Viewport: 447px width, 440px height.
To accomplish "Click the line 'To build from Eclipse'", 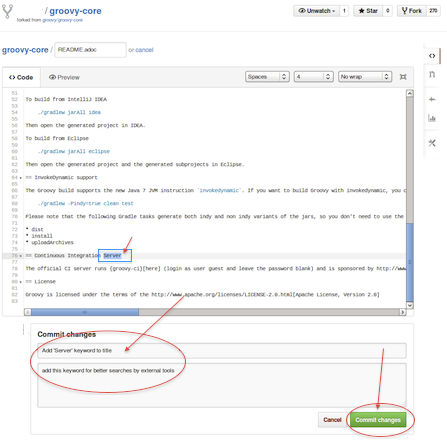I will pyautogui.click(x=57, y=138).
